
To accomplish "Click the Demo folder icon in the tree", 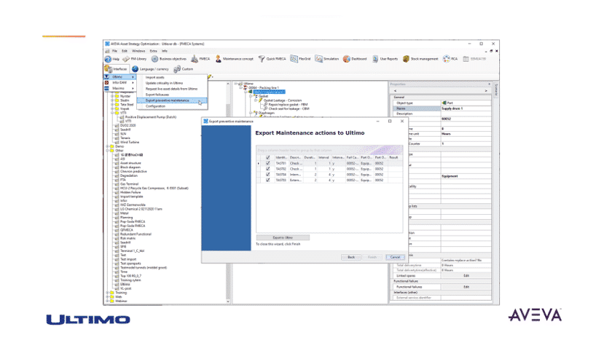I will 112,146.
